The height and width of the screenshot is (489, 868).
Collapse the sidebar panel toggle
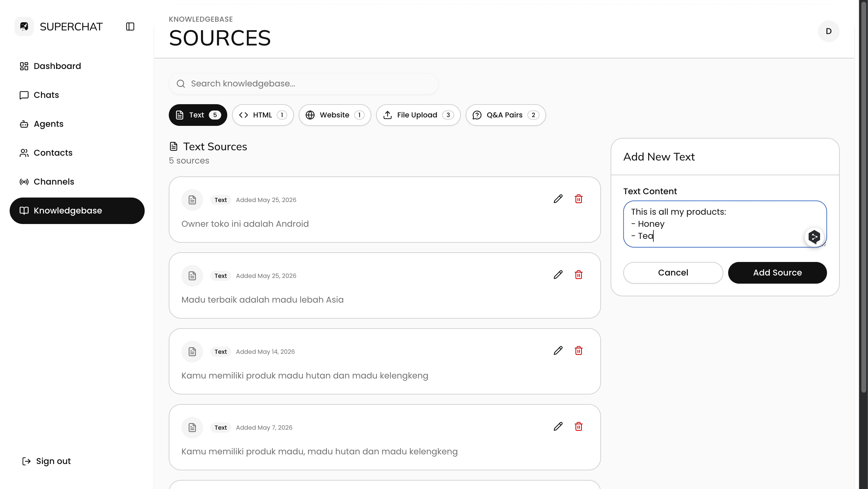[130, 26]
